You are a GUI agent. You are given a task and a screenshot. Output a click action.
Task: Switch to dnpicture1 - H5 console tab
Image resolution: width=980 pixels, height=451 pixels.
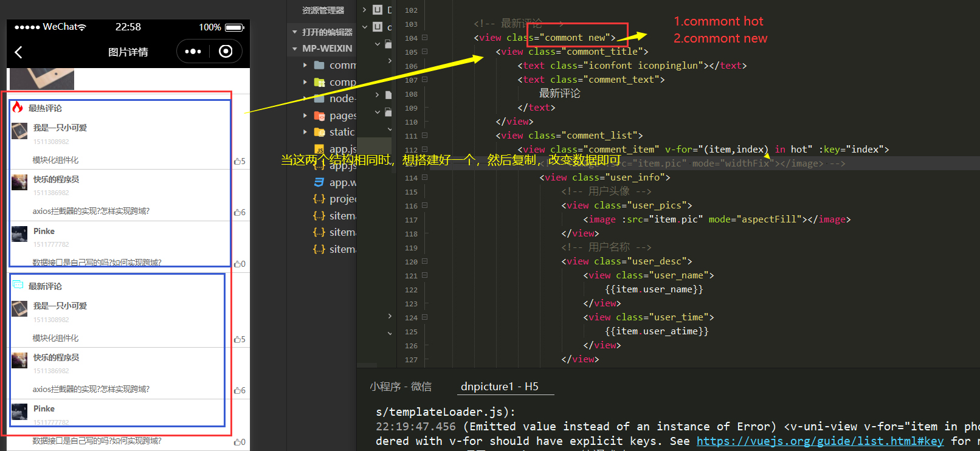500,387
